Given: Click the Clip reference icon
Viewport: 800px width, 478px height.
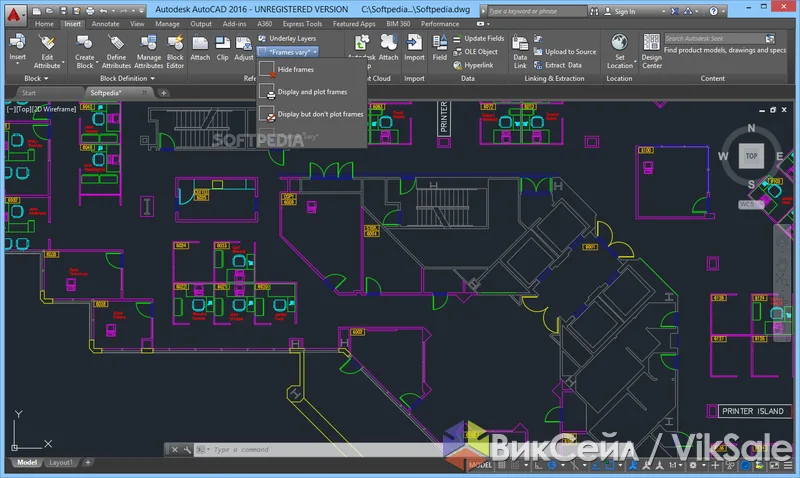Looking at the screenshot, I should tap(222, 42).
